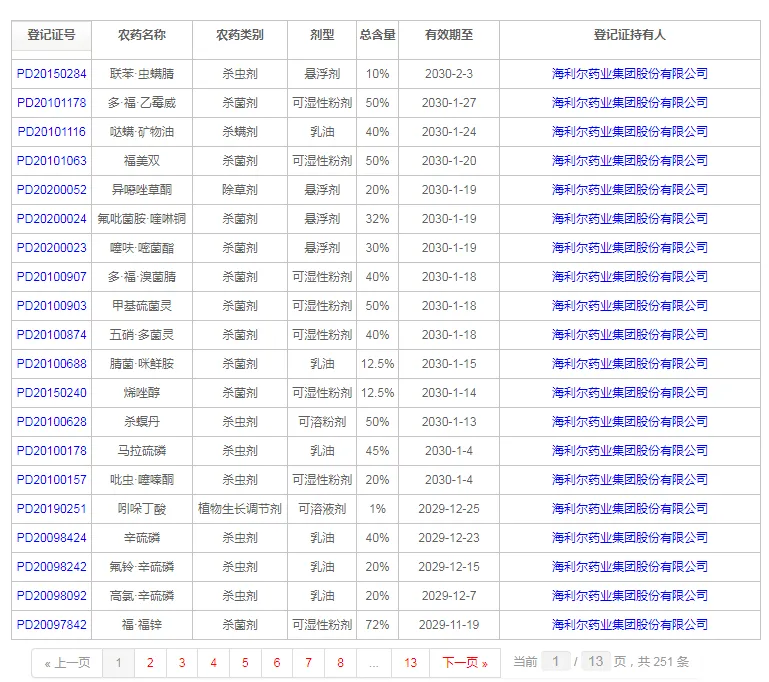Click holder company link in PD20097842 row
This screenshot has width=769, height=682.
click(x=630, y=625)
